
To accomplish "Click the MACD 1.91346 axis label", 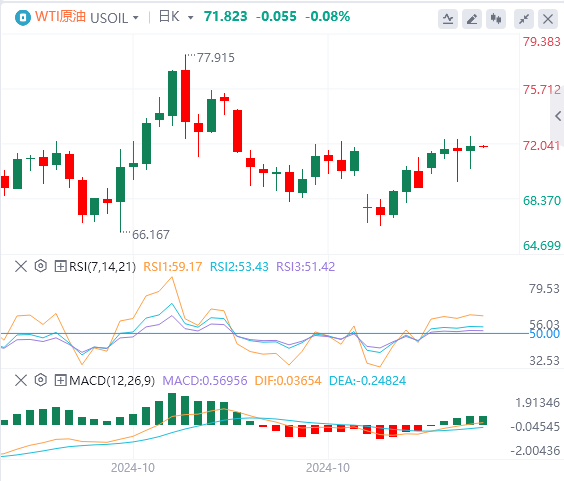I will (537, 403).
